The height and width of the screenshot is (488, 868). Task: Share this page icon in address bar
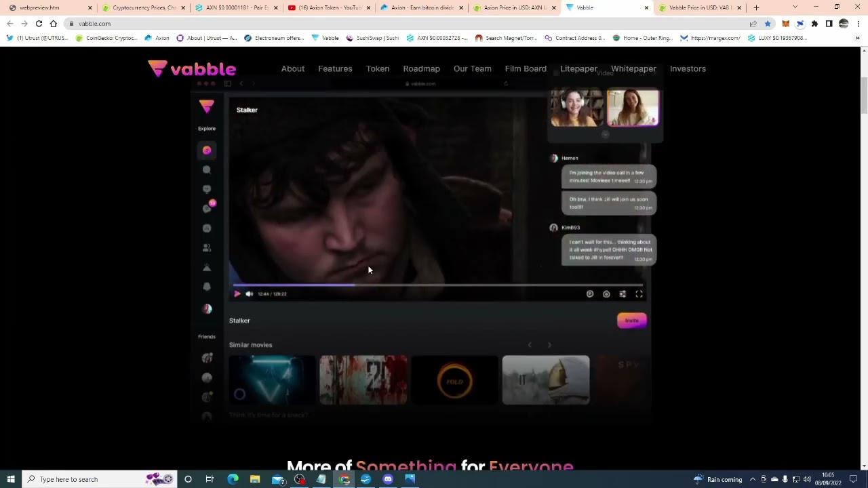point(753,24)
